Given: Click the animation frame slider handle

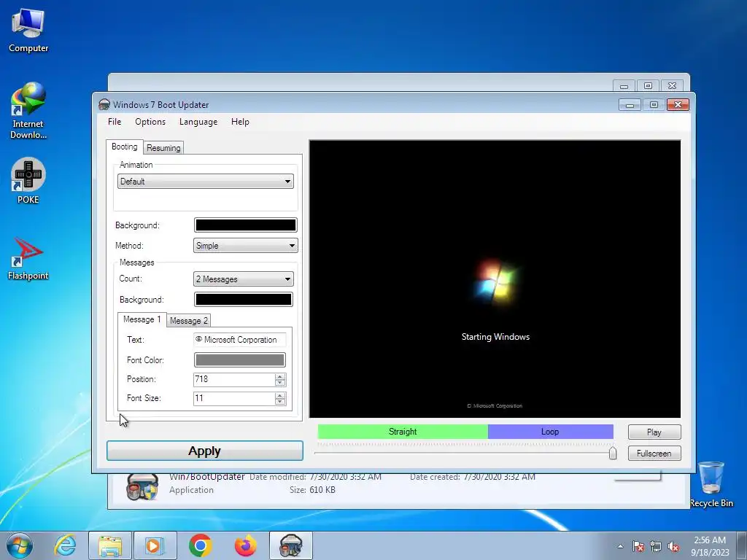Looking at the screenshot, I should (613, 453).
